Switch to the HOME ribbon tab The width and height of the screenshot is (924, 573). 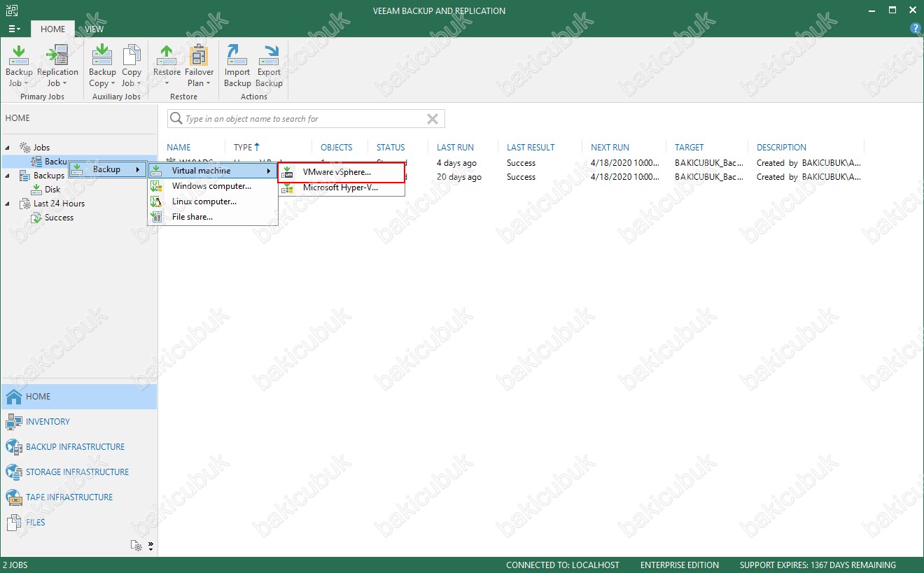click(52, 29)
